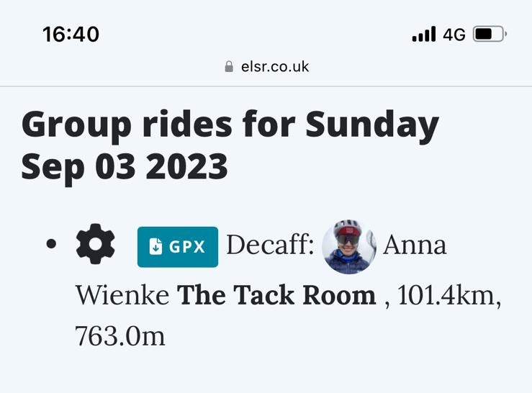
Task: Click the Decaff group label
Action: coord(270,245)
